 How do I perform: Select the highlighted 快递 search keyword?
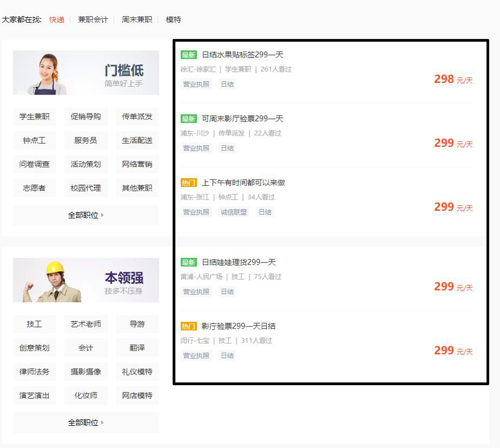click(56, 19)
